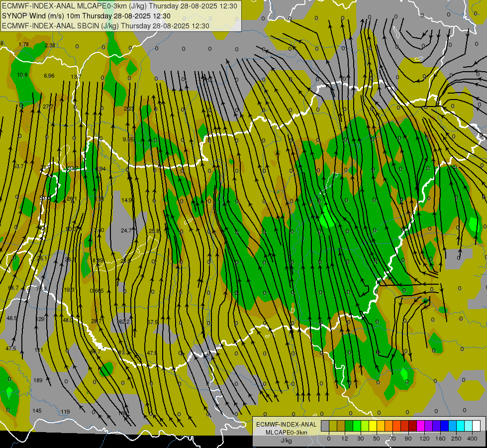Select the pure blue legend swatch
This screenshot has height=448, width=487.
pos(444,426)
